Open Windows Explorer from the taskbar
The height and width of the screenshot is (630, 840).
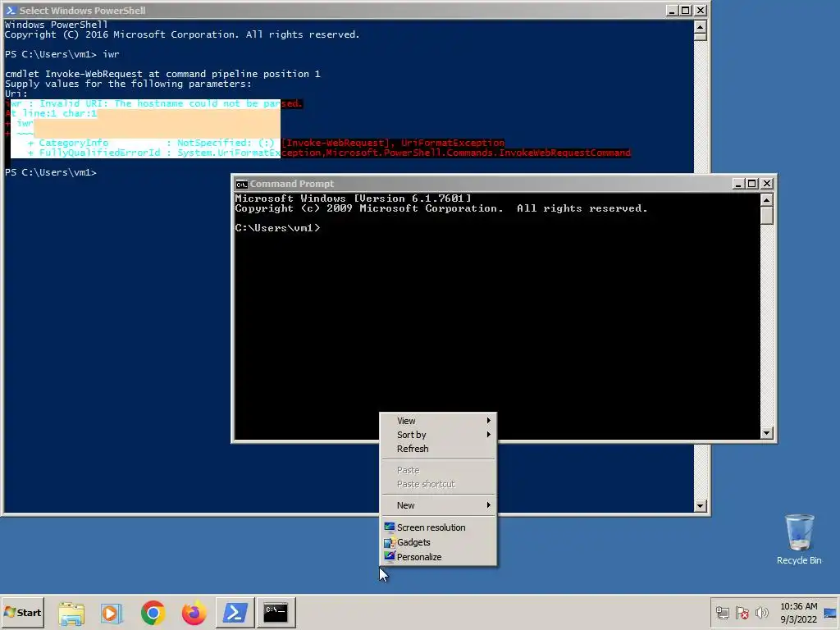click(x=71, y=613)
